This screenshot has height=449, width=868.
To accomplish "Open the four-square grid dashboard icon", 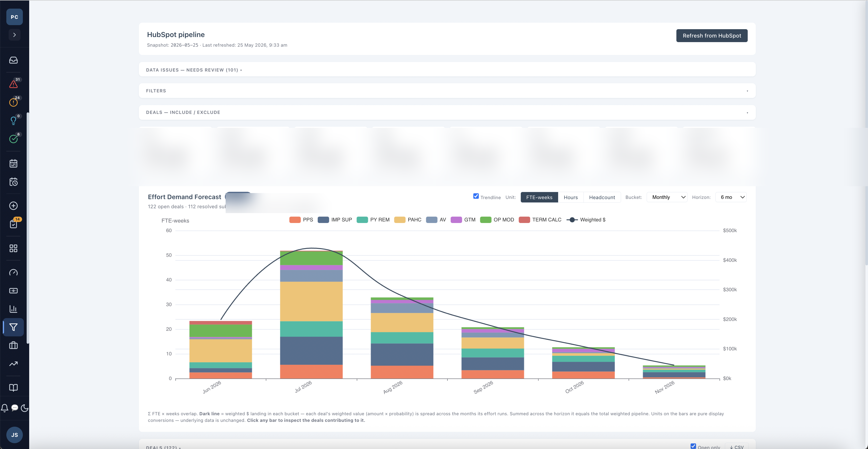I will click(13, 248).
